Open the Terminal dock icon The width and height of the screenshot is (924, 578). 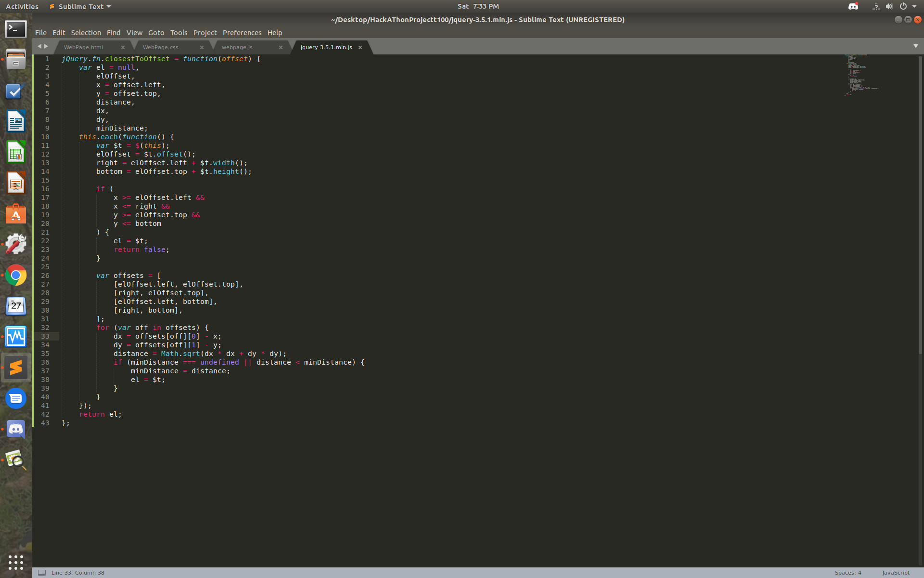coord(16,29)
